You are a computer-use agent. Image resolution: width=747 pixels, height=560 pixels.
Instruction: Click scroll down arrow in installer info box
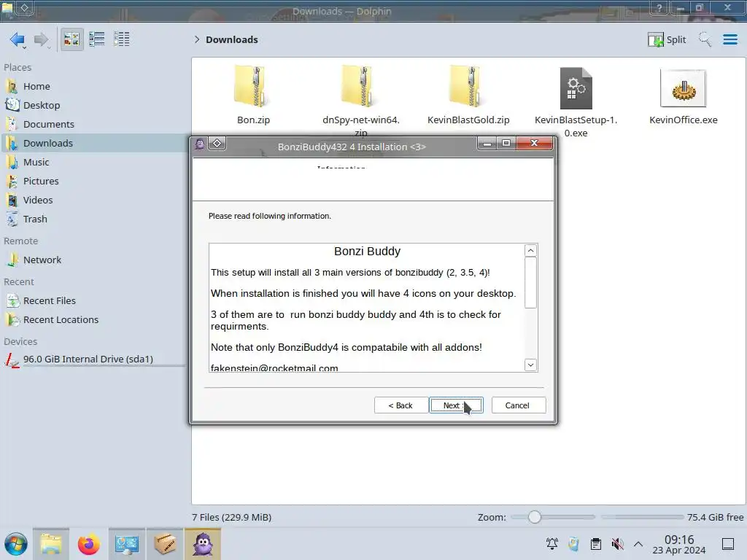(531, 365)
